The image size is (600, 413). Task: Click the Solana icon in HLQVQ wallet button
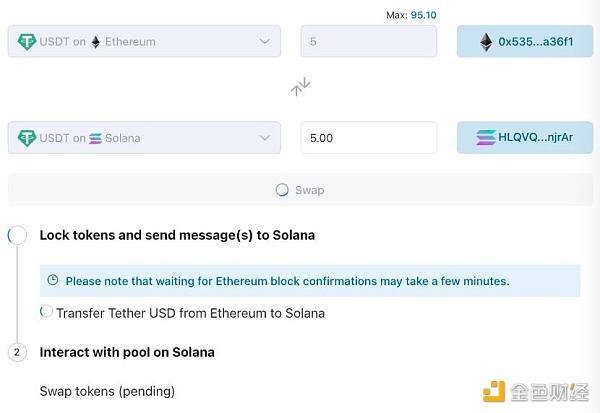486,138
